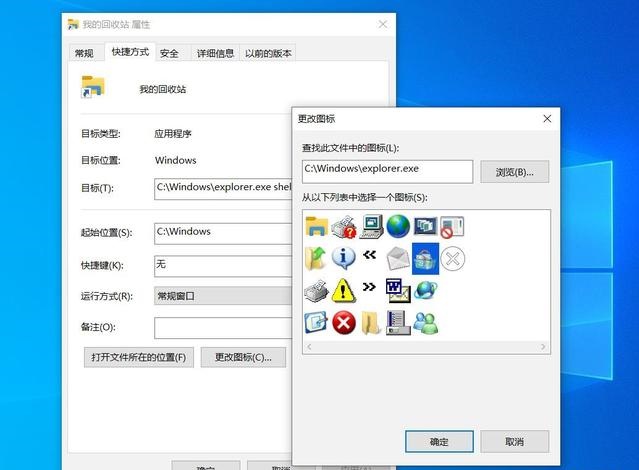639x470 pixels.
Task: Pick the gray circled X icon
Action: (x=452, y=258)
